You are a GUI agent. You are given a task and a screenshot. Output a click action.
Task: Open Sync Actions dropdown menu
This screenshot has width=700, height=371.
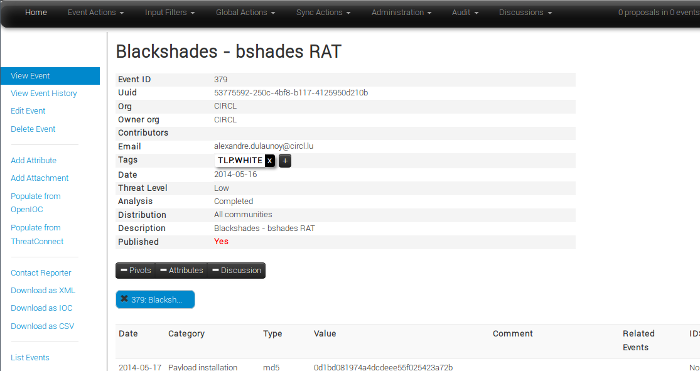[323, 13]
